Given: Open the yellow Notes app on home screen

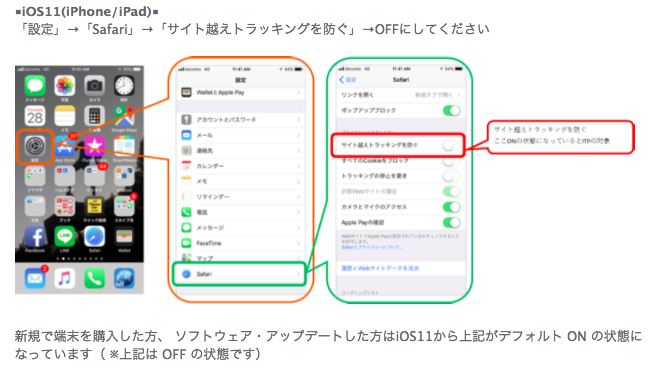Looking at the screenshot, I should [65, 116].
